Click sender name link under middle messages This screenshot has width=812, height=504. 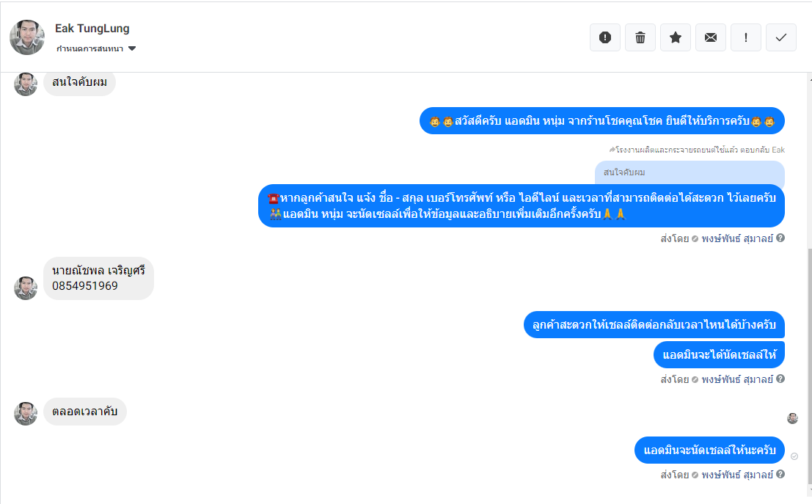[737, 380]
